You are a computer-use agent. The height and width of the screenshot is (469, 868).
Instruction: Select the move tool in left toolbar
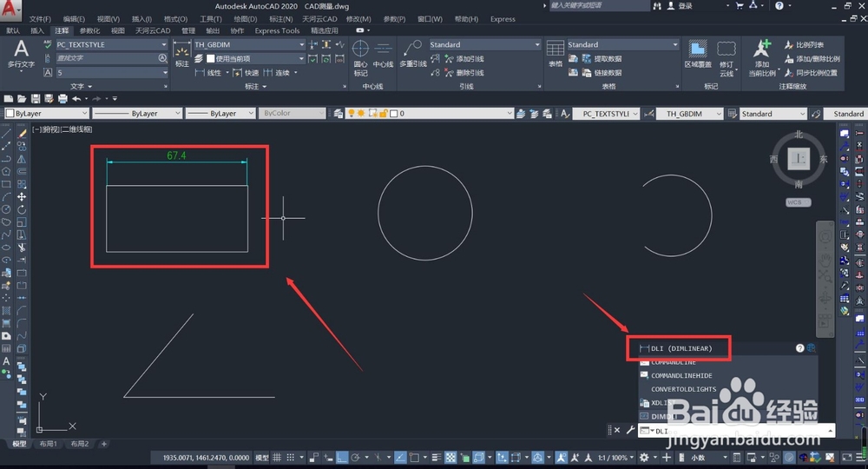click(21, 197)
